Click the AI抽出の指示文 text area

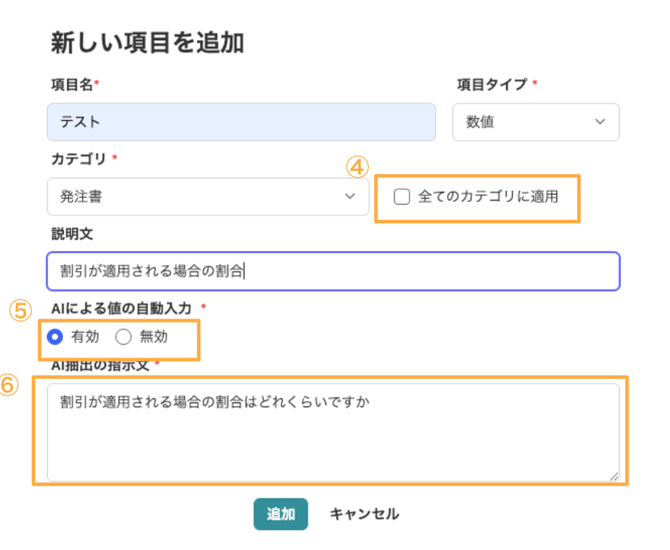(333, 432)
